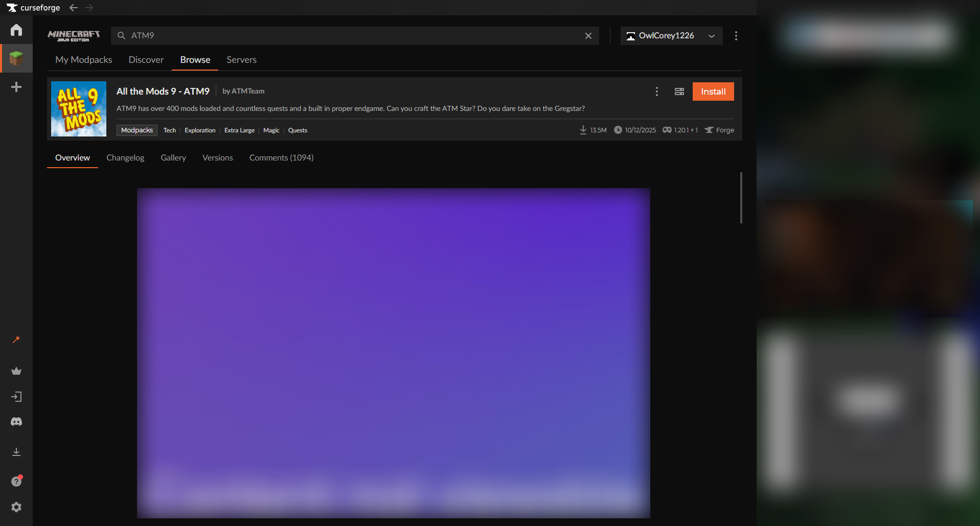Click the Tech tag
Image resolution: width=980 pixels, height=526 pixels.
coord(170,130)
